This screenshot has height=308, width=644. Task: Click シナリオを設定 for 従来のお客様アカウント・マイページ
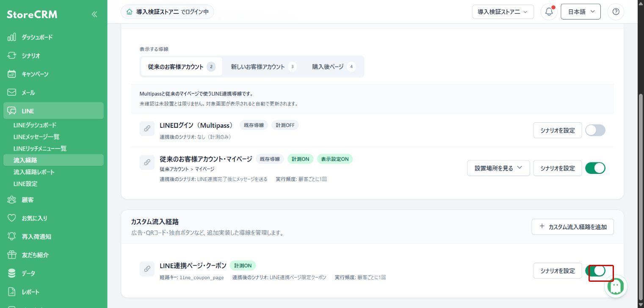click(557, 168)
